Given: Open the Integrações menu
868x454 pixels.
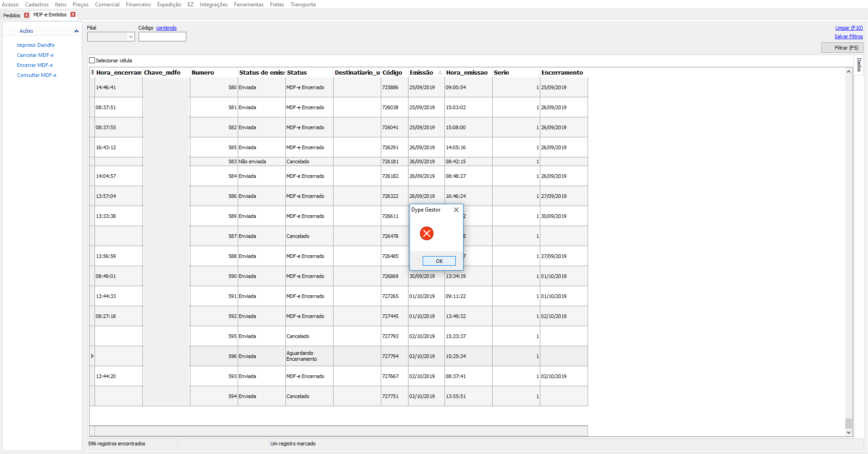Looking at the screenshot, I should click(214, 5).
